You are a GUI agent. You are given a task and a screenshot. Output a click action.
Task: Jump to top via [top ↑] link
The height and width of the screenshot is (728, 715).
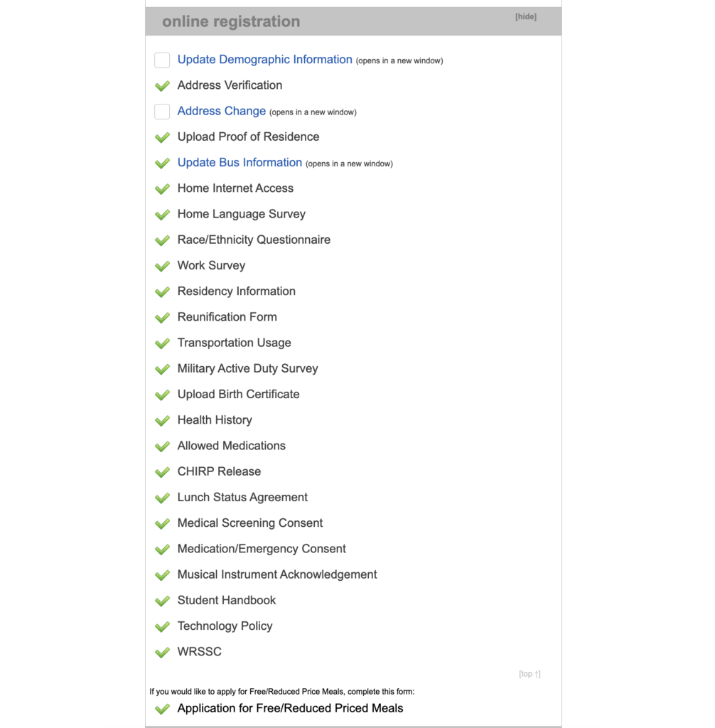pos(529,674)
